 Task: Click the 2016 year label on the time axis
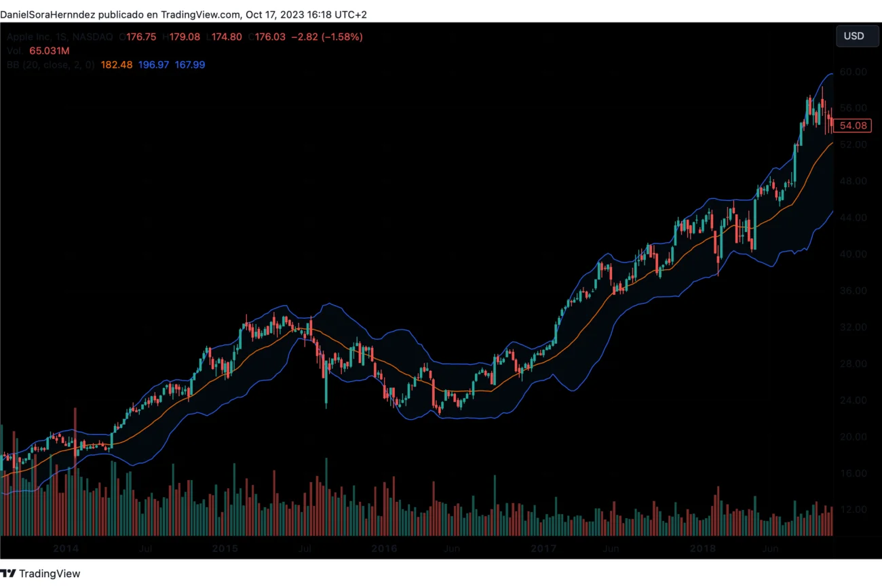click(x=384, y=548)
